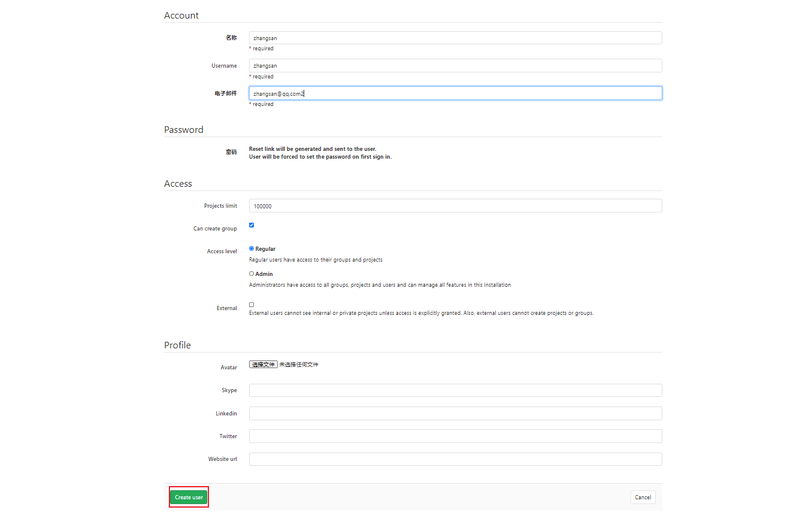Enable the External user checkbox
This screenshot has height=522, width=812.
tap(252, 305)
